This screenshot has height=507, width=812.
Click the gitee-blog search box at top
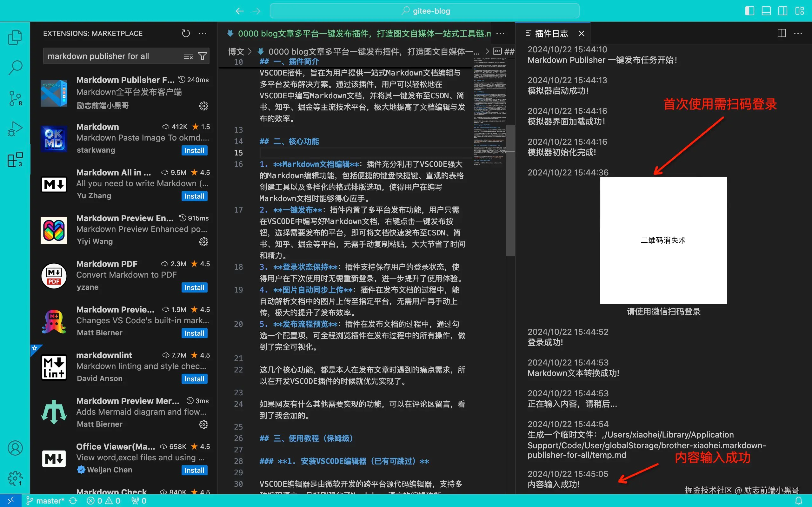point(425,10)
